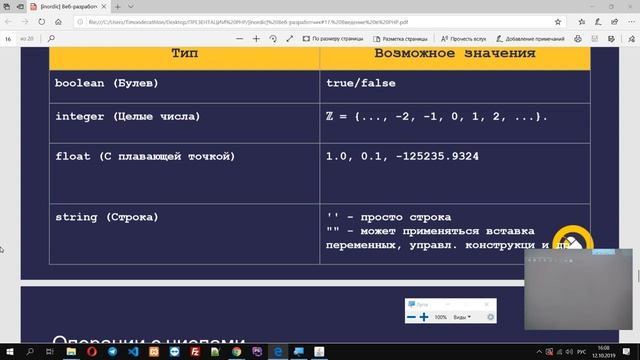Show hidden system tray icons chevron
Screen dimensions: 640x360
click(539, 352)
